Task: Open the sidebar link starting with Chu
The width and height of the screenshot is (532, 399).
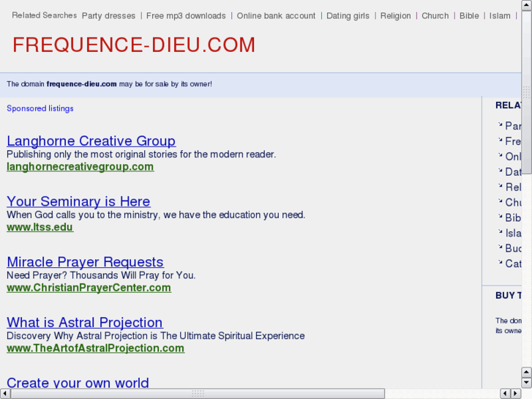Action: (x=513, y=202)
